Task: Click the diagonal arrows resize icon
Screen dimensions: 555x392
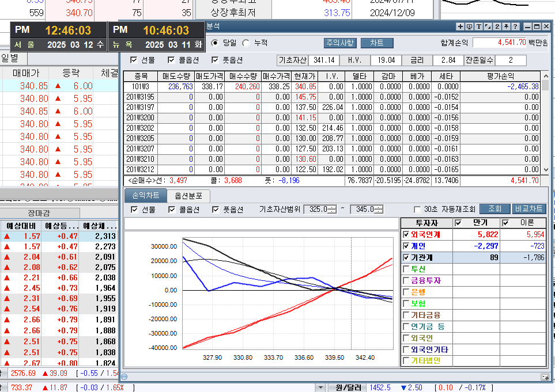Action: point(488,26)
